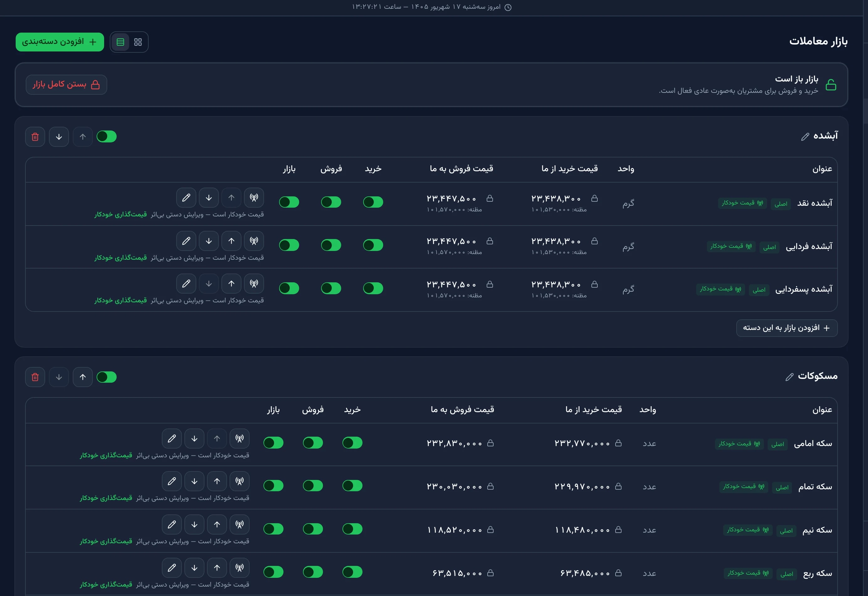The height and width of the screenshot is (596, 868).
Task: Toggle خرید switch for سکه امامی
Action: point(352,443)
